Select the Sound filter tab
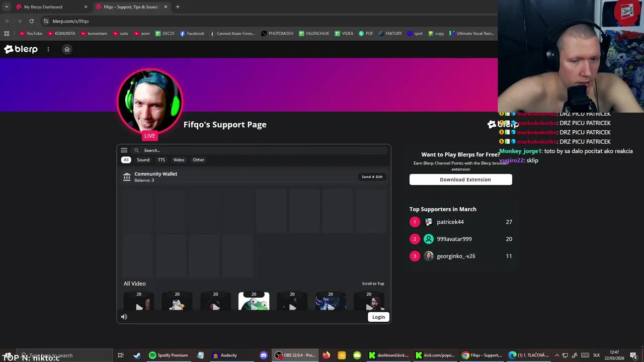The width and height of the screenshot is (644, 362). click(x=143, y=160)
